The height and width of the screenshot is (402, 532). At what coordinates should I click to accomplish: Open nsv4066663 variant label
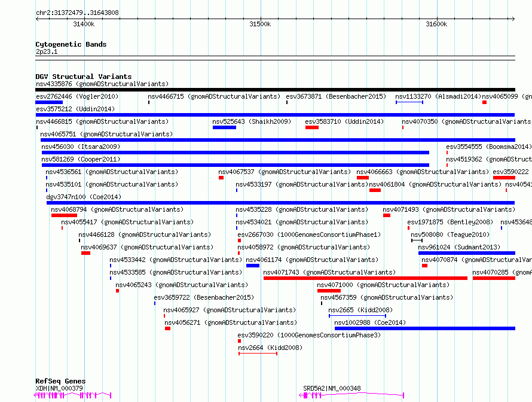[x=423, y=172]
